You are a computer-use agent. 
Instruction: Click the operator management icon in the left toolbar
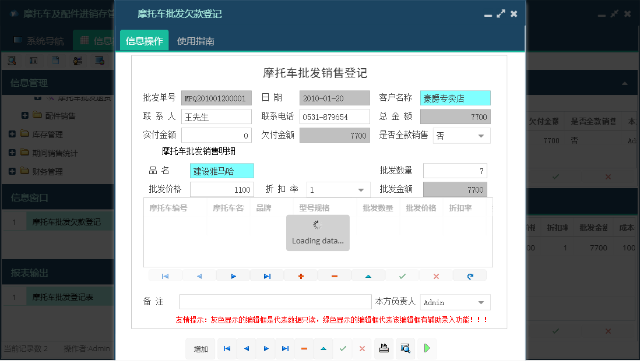[x=78, y=60]
